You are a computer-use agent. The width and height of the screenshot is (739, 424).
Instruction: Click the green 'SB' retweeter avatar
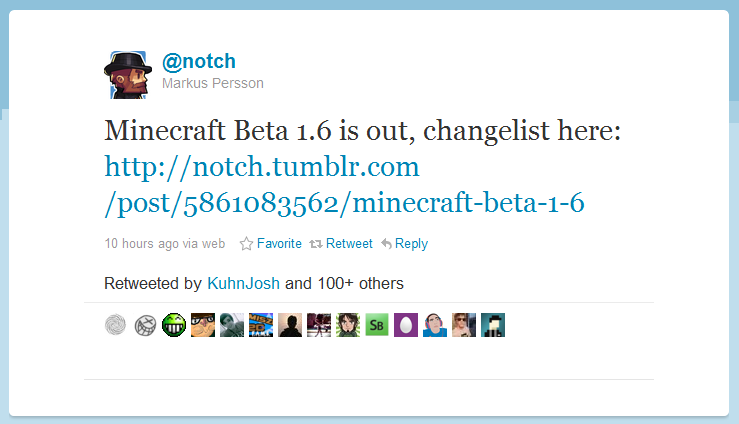(377, 325)
